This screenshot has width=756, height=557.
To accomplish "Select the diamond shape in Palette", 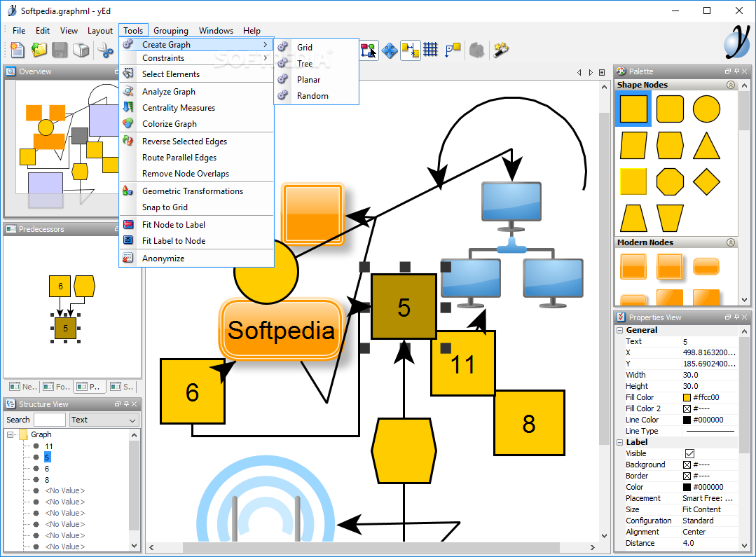I will click(x=706, y=181).
